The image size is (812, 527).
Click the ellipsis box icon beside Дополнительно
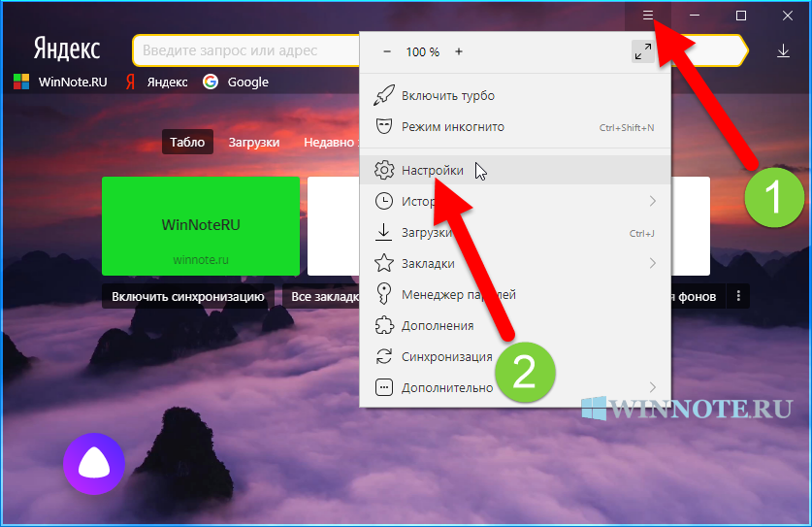tap(384, 387)
